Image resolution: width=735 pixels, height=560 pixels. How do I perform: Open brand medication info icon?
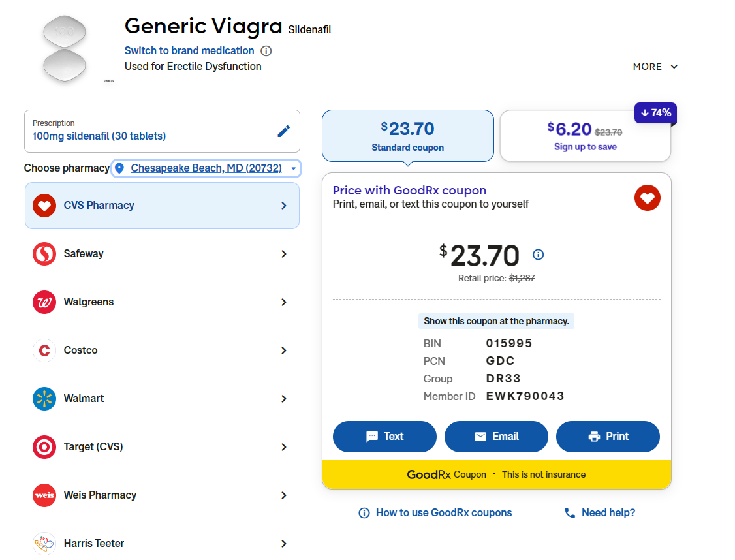click(266, 51)
